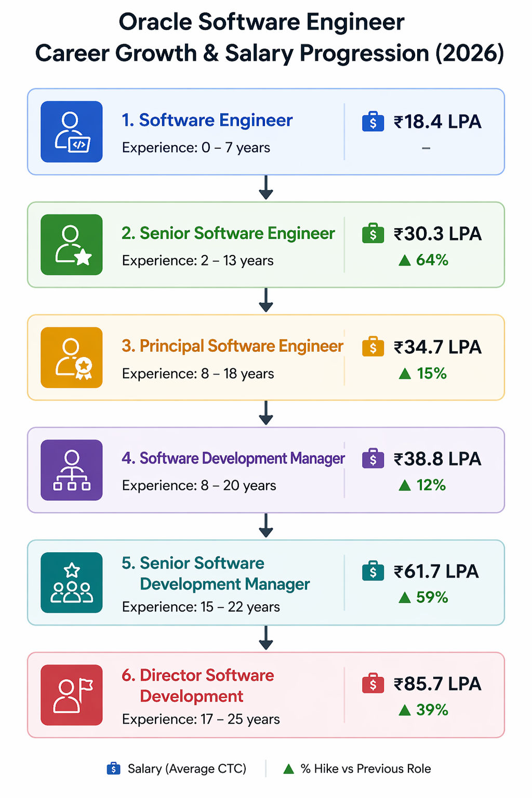Click the '₹61.7 LPA' salary value
The height and width of the screenshot is (798, 532).
[436, 571]
